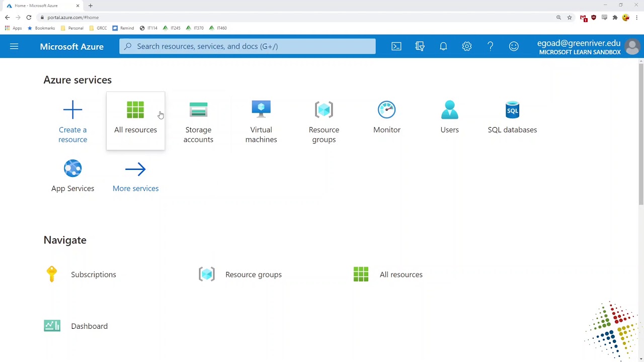
Task: Go back with the browser back arrow
Action: point(7,17)
